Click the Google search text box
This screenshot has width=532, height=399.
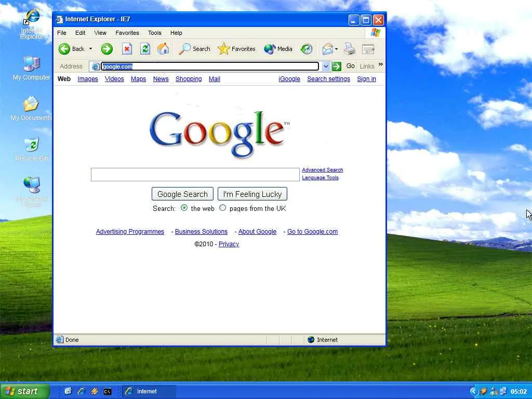coord(195,175)
